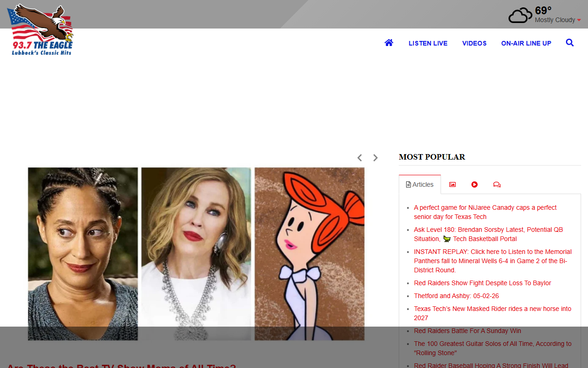Go to the home page icon
This screenshot has height=368, width=588.
click(x=389, y=43)
